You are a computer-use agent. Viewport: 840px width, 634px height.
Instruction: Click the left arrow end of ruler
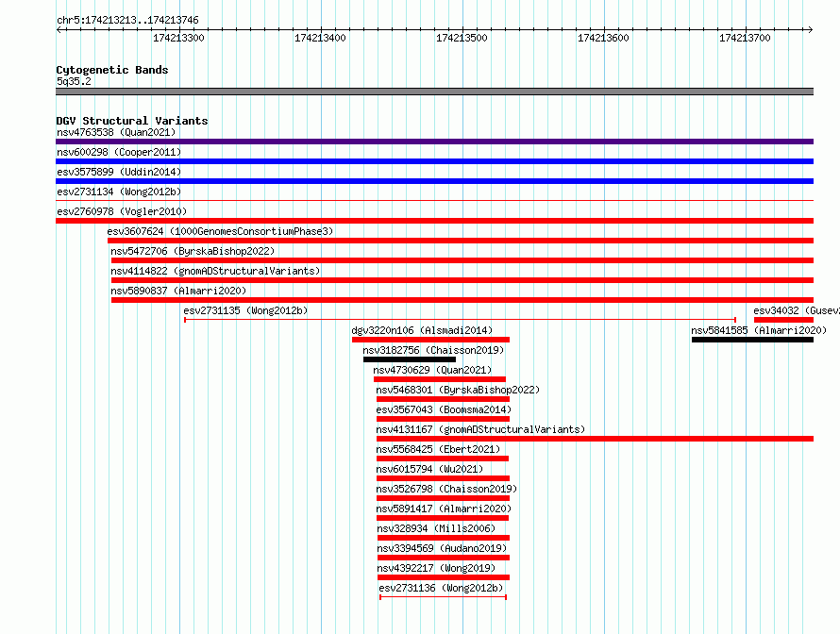(59, 29)
